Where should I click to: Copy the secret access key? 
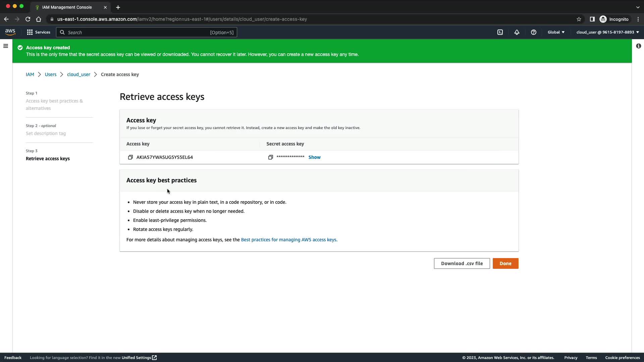(270, 157)
